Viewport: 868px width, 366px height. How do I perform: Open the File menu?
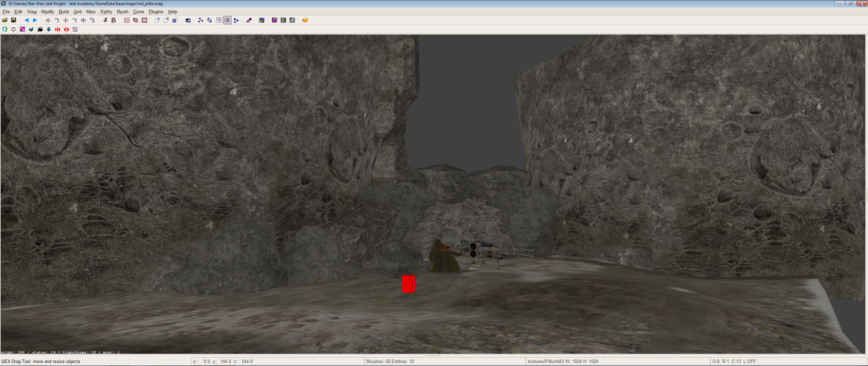pos(6,12)
